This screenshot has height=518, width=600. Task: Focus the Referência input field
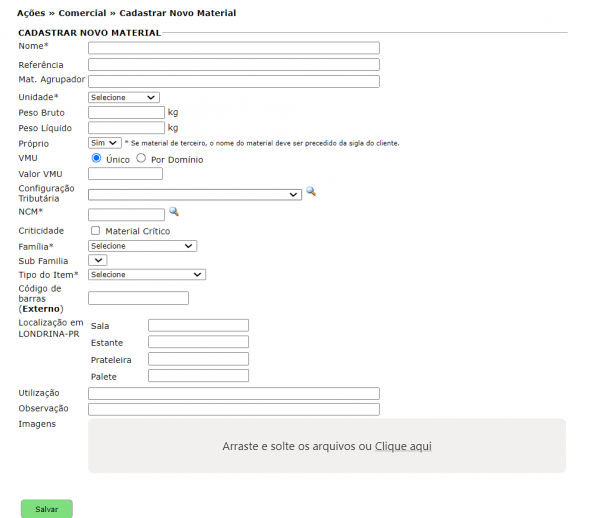pyautogui.click(x=233, y=65)
